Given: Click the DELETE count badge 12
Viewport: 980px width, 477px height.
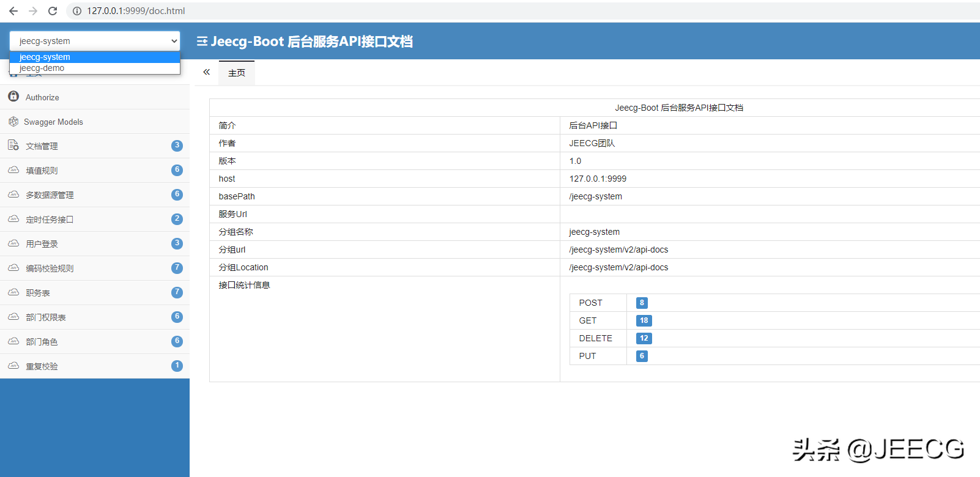Looking at the screenshot, I should click(x=644, y=338).
